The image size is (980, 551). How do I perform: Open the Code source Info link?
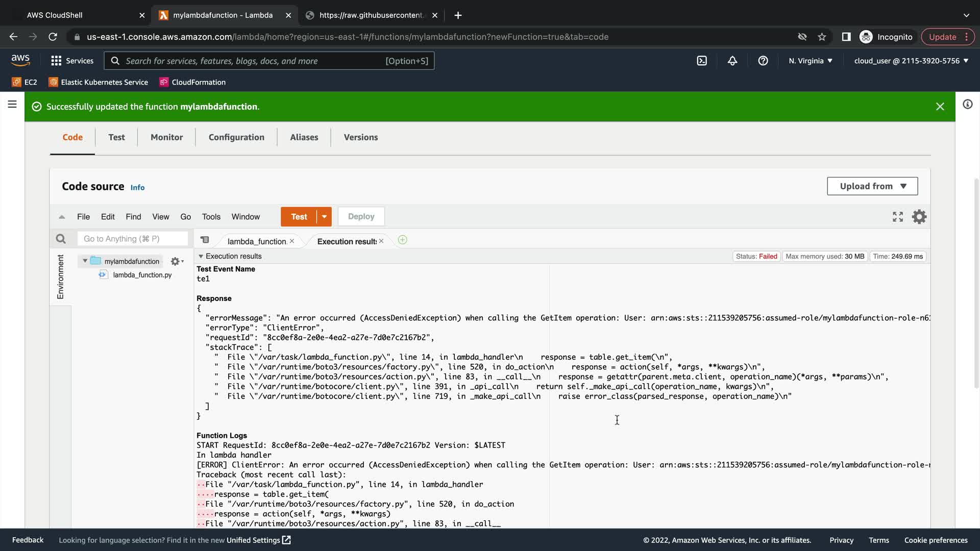click(x=137, y=188)
